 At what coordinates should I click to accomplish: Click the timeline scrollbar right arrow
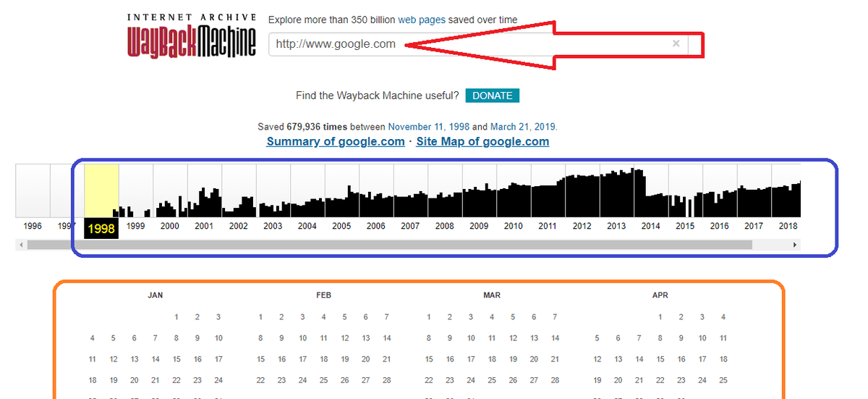(796, 245)
